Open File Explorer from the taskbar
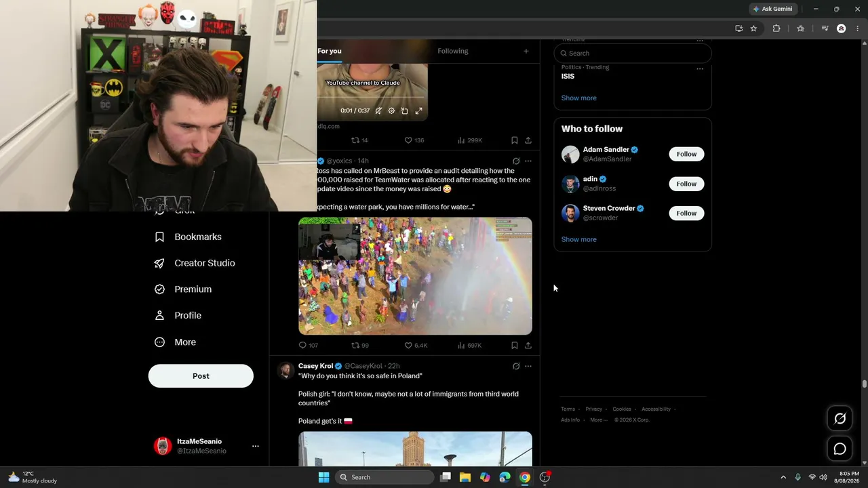 (465, 477)
